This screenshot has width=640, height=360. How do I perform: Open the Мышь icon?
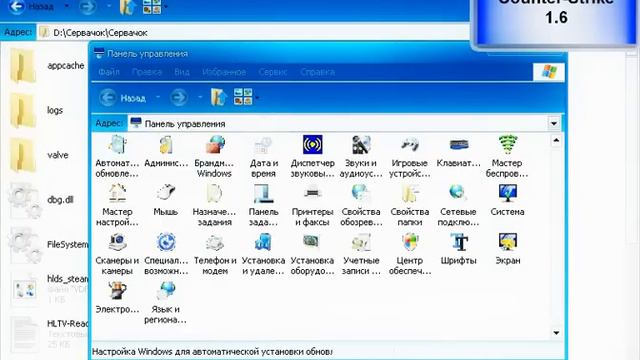tap(166, 200)
